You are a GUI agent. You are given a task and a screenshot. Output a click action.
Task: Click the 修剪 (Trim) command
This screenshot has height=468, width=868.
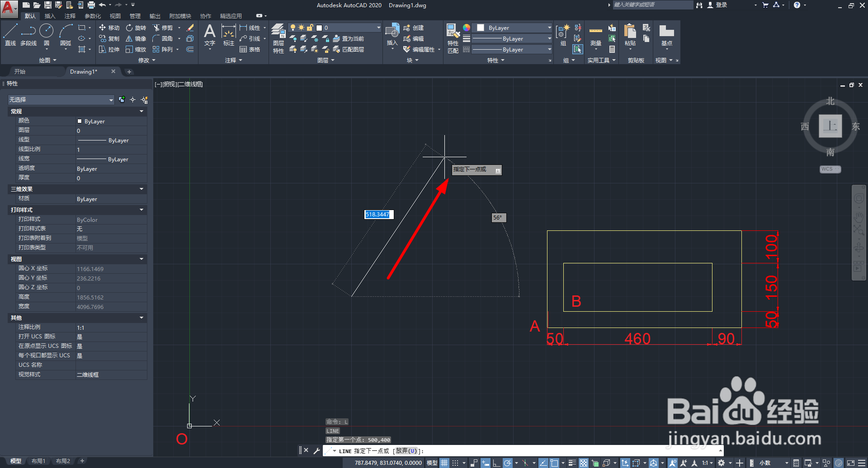point(163,28)
